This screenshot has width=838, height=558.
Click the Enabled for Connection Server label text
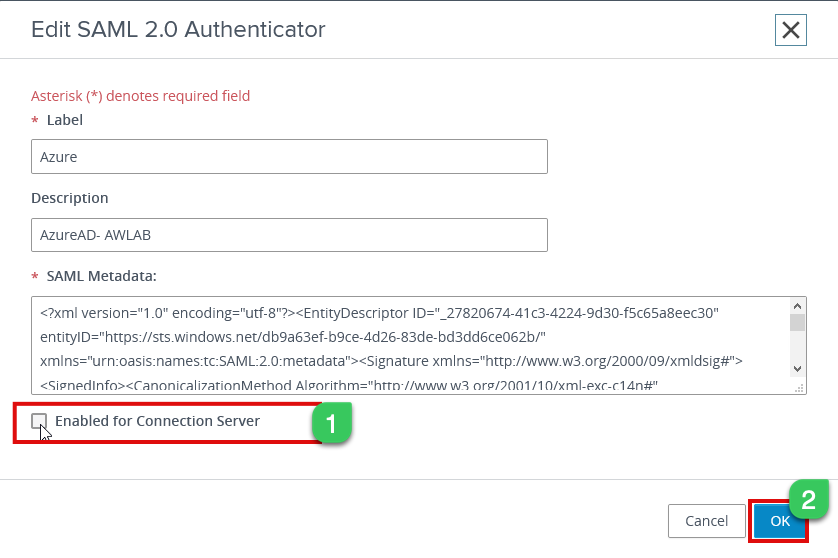[157, 421]
